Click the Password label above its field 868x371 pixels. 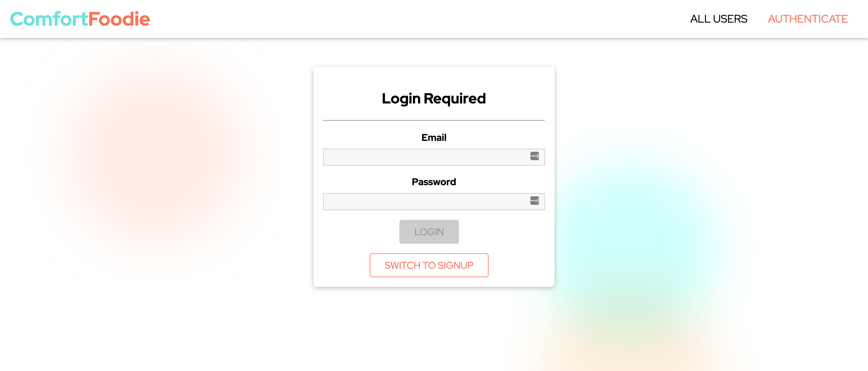[x=434, y=182]
